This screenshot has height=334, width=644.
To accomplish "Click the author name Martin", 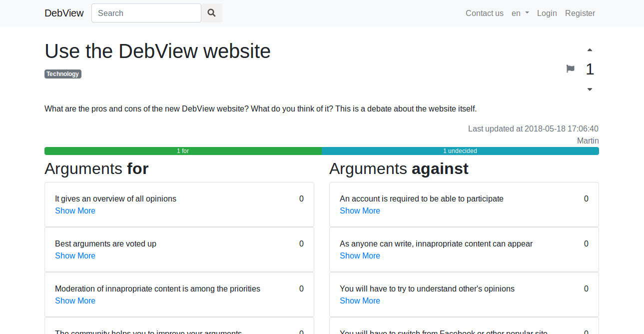I will point(588,140).
